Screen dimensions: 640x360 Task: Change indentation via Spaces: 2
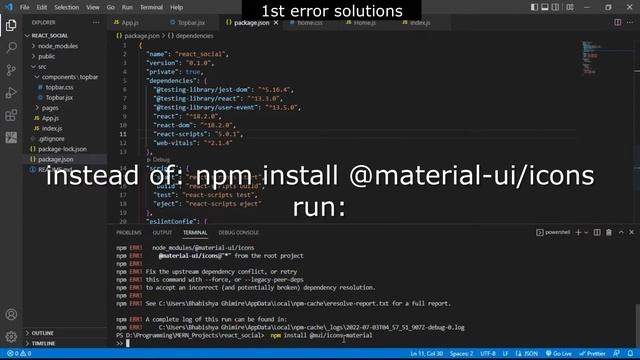pos(462,353)
